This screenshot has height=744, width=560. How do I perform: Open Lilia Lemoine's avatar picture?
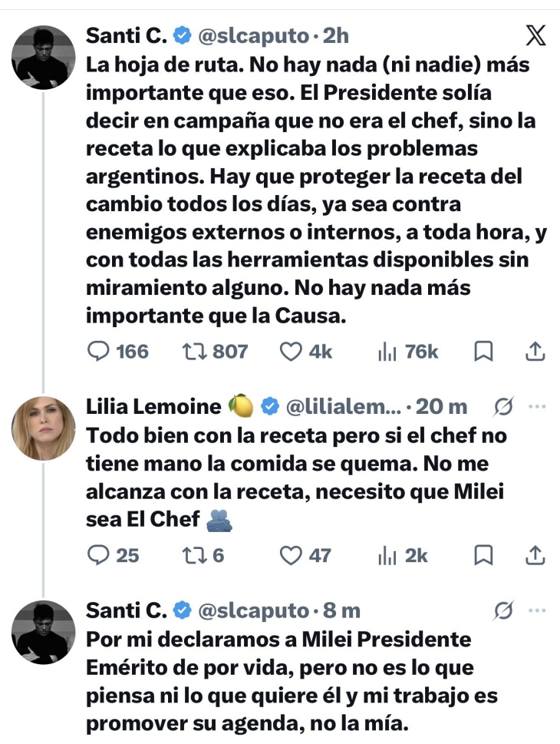[43, 428]
